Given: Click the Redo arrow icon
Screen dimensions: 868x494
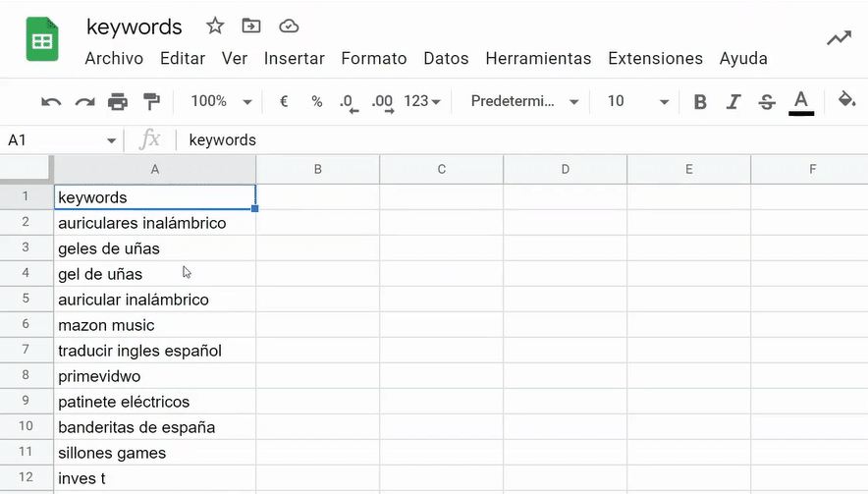Looking at the screenshot, I should [84, 102].
